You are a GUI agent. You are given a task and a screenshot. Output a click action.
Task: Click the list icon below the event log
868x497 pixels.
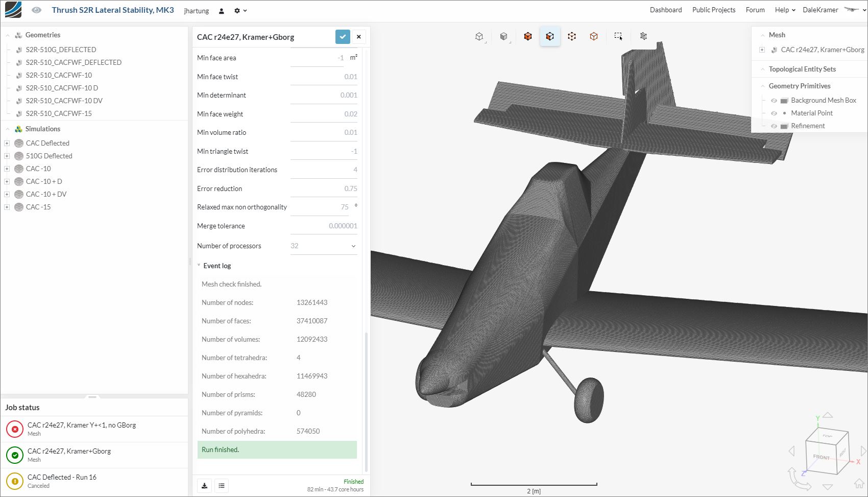222,486
